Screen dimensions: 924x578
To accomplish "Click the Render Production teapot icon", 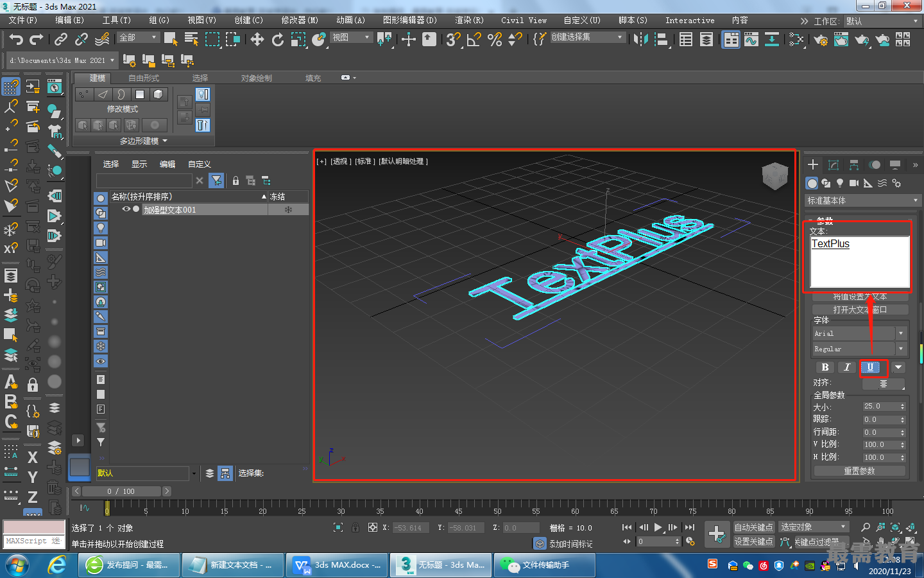I will [862, 40].
